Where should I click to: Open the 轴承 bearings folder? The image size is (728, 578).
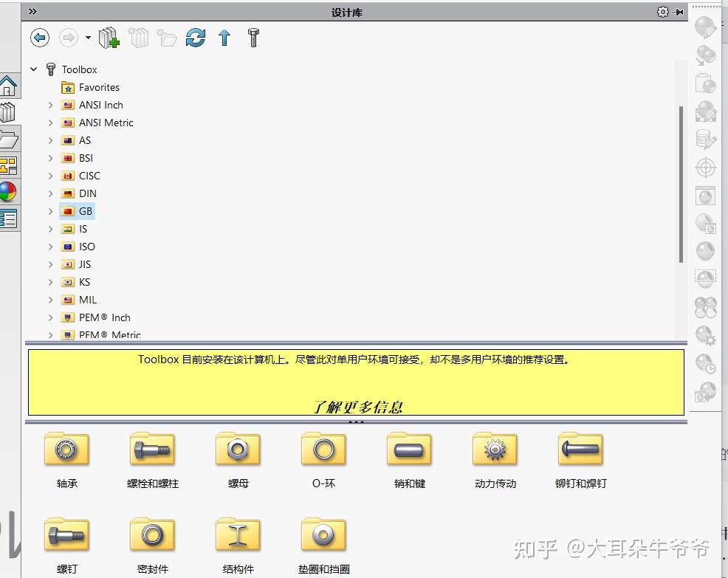[x=66, y=449]
